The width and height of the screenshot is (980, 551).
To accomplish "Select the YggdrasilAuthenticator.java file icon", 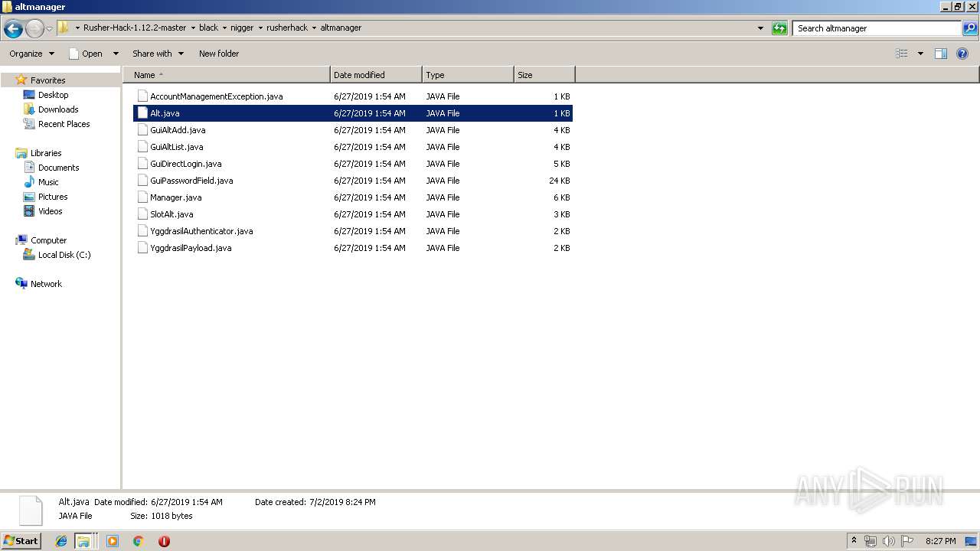I will coord(142,231).
